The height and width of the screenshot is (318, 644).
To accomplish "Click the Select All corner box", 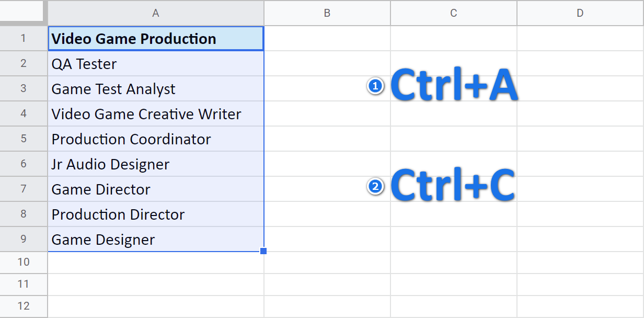I will coord(23,13).
